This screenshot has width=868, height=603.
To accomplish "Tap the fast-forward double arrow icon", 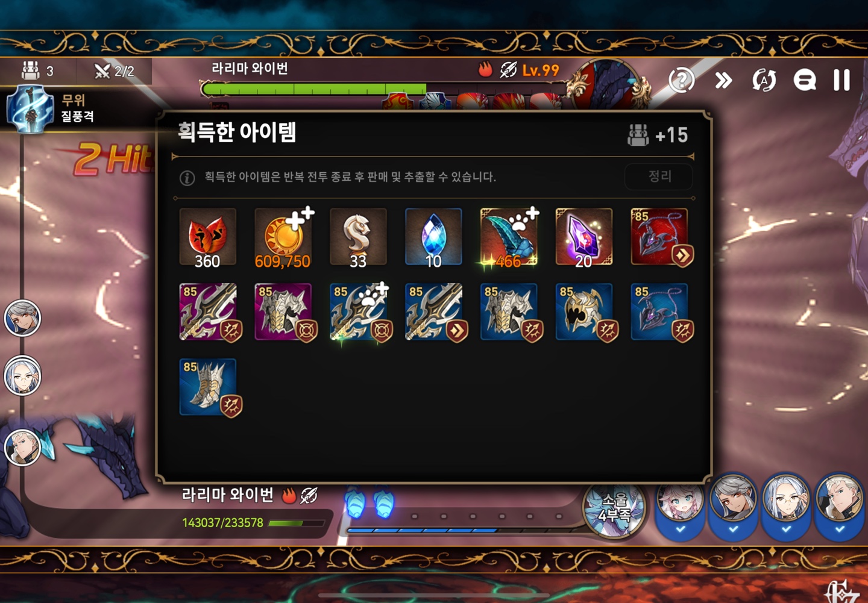I will 723,80.
